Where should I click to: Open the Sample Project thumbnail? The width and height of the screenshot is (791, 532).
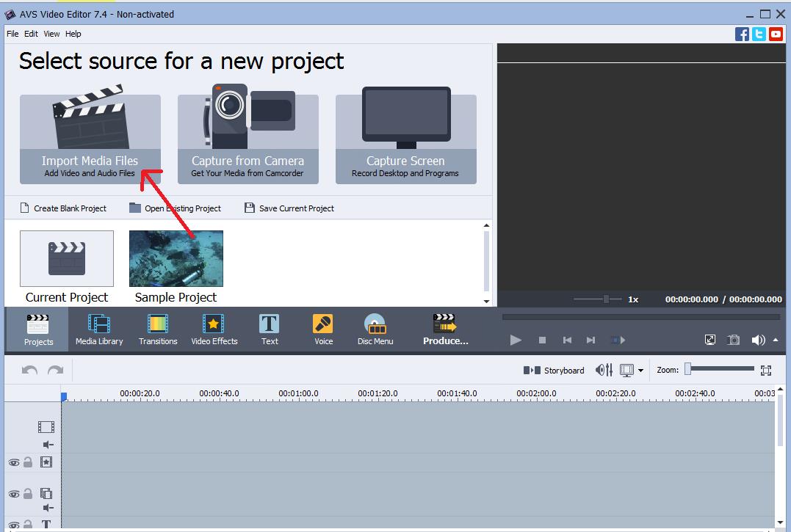coord(175,258)
